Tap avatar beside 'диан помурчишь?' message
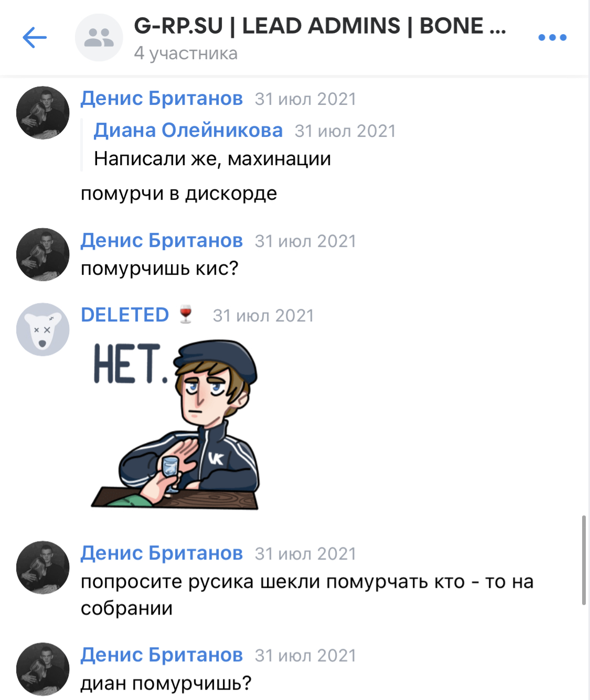 coord(43,669)
